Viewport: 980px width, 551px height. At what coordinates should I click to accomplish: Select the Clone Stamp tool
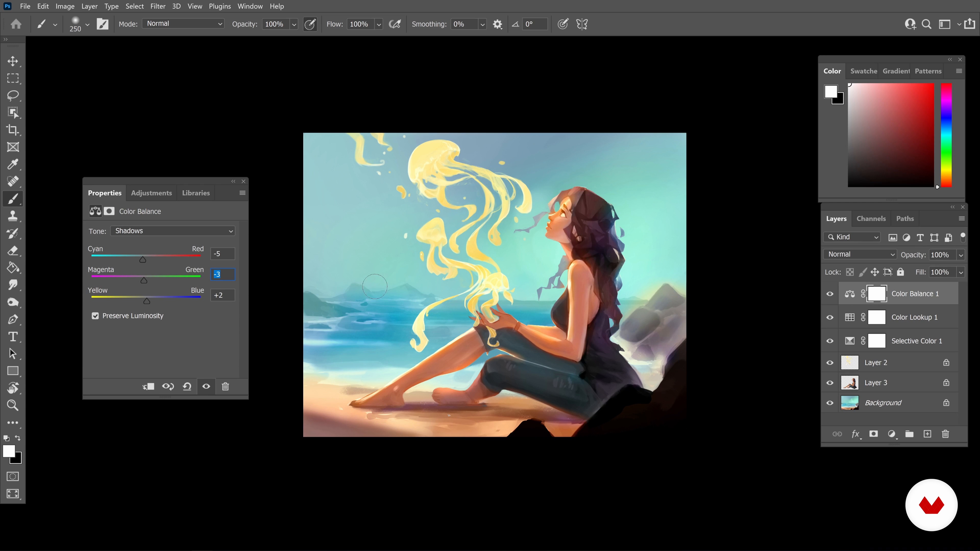click(x=13, y=216)
